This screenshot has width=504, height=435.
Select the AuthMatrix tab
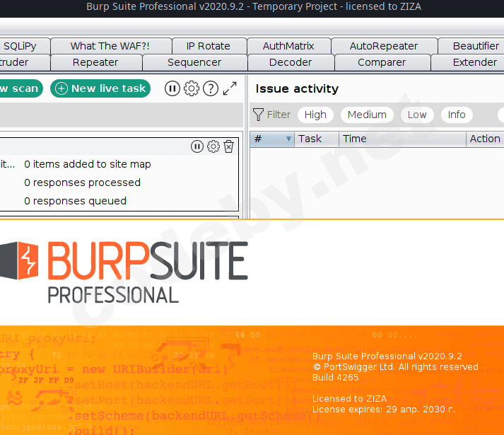(x=289, y=46)
